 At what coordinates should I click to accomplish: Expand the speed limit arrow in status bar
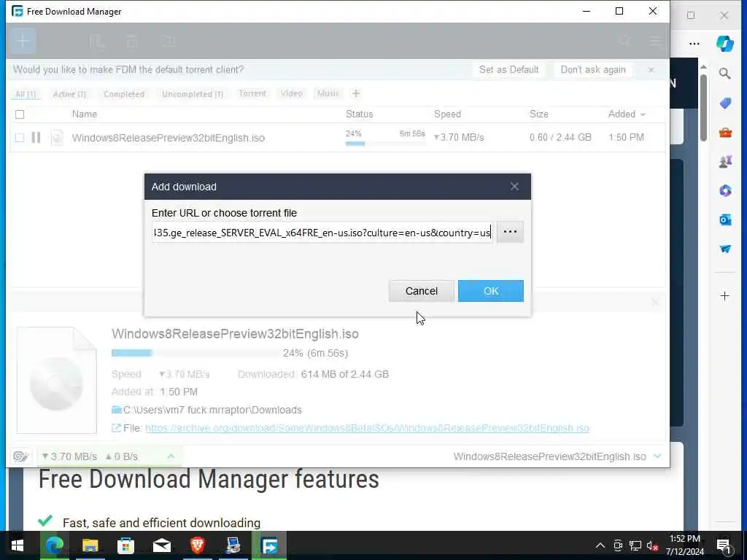point(171,456)
